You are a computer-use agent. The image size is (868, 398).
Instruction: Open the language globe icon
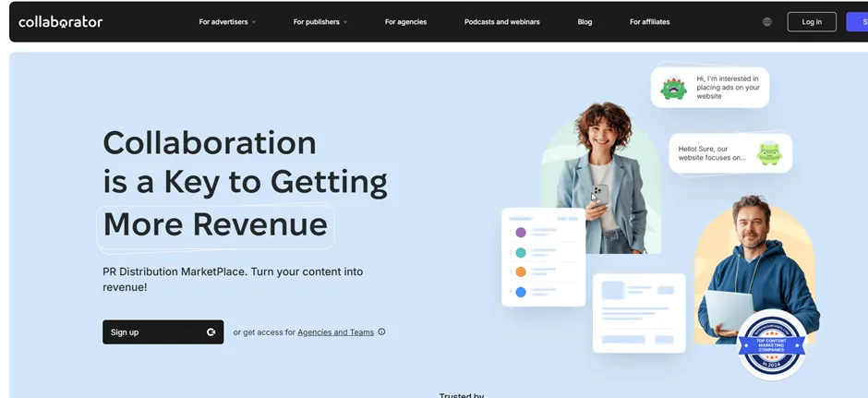tap(766, 22)
